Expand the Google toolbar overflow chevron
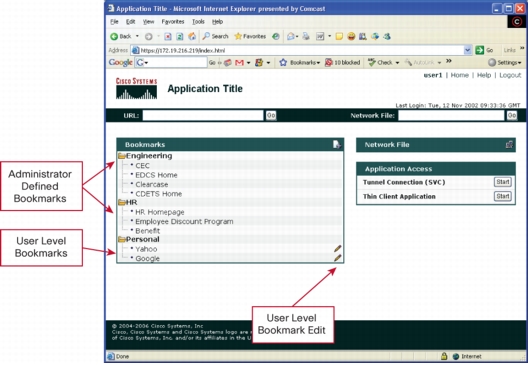The height and width of the screenshot is (365, 529). [x=448, y=61]
